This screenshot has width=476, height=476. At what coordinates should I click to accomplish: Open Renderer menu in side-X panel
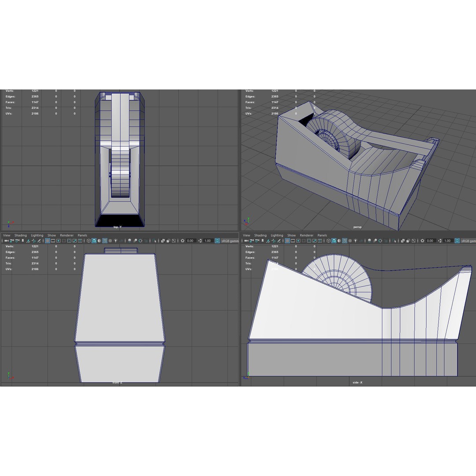[x=307, y=235]
